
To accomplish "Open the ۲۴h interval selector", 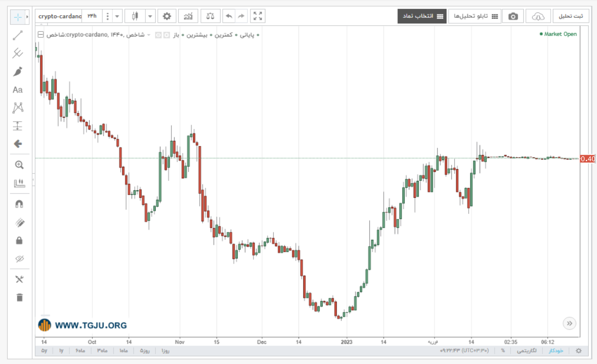I will tap(92, 16).
